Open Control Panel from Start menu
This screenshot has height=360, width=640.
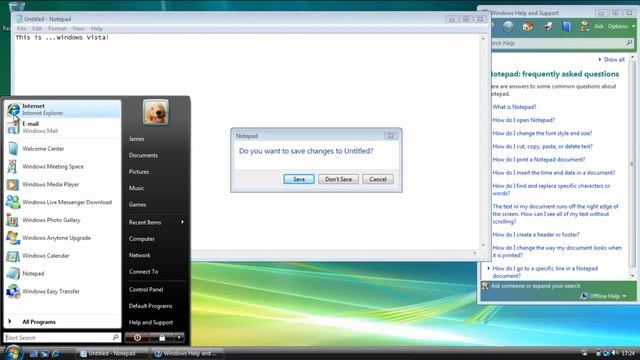tap(146, 289)
